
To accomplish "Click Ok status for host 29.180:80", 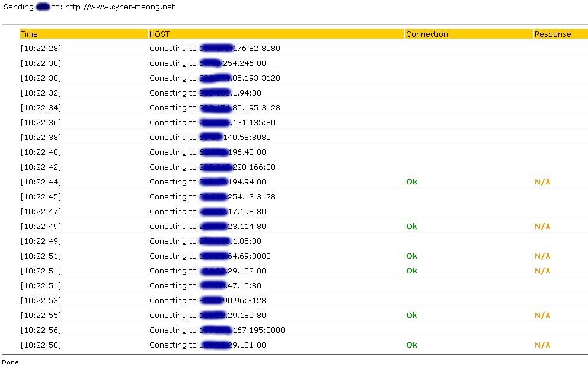I will click(x=411, y=316).
